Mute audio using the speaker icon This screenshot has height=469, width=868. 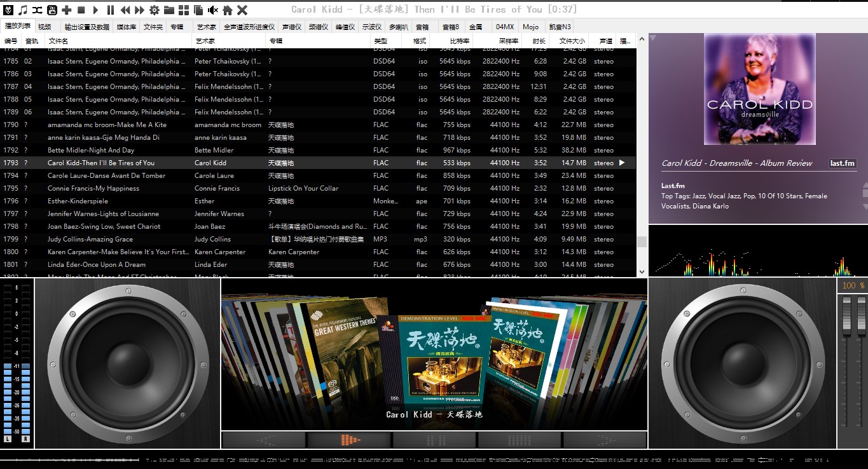(213, 10)
